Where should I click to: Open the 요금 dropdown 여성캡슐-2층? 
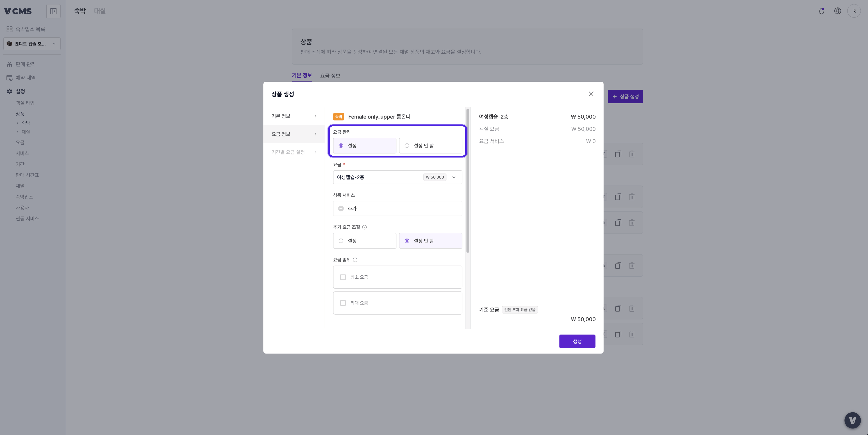tap(398, 177)
